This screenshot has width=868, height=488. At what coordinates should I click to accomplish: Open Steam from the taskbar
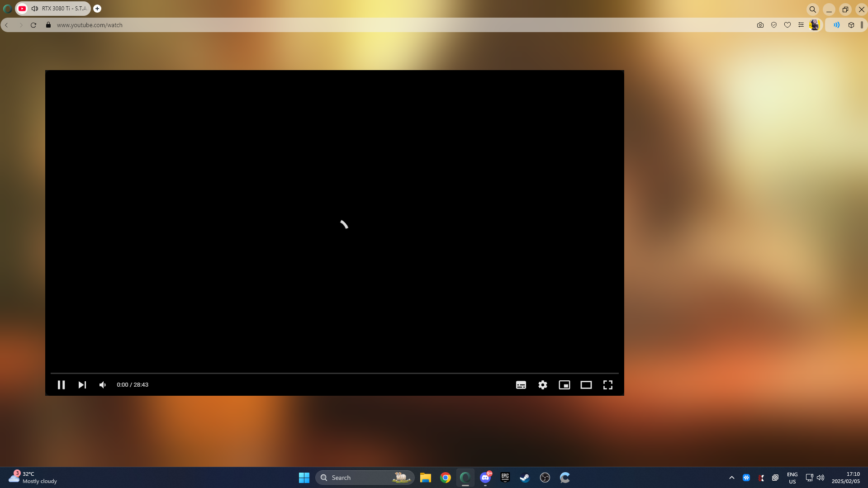click(x=525, y=478)
